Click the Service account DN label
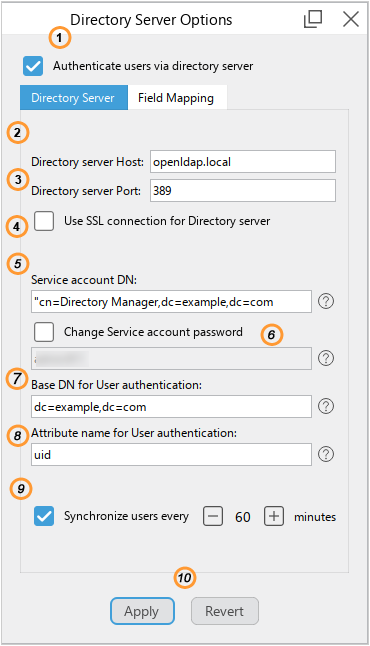Screen dimensions: 370x646 click(84, 280)
